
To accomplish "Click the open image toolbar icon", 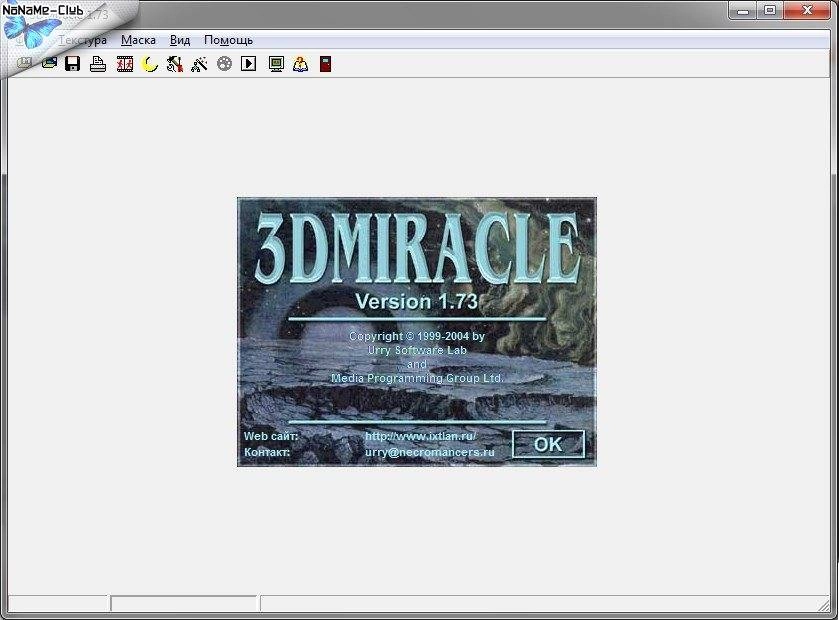I will pos(49,64).
